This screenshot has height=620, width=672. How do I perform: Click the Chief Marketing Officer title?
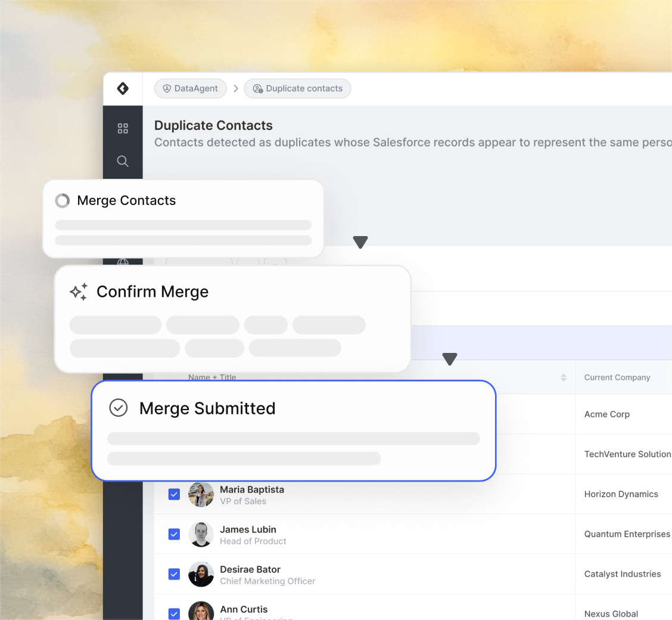[x=267, y=581]
